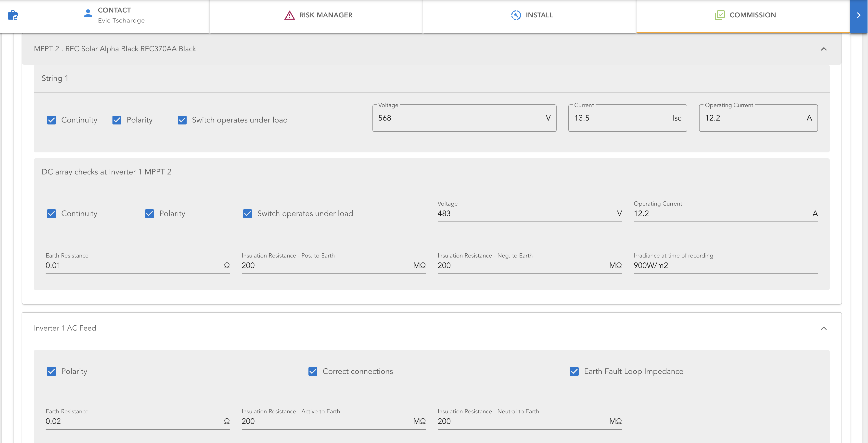
Task: Edit Insulation Resistance Active to Earth field
Action: 333,421
